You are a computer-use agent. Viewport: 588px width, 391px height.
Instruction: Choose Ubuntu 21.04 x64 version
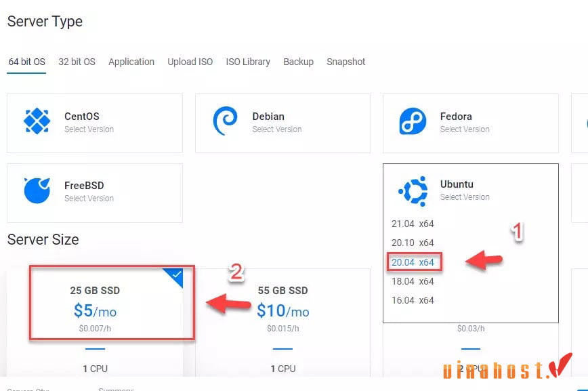pos(413,224)
